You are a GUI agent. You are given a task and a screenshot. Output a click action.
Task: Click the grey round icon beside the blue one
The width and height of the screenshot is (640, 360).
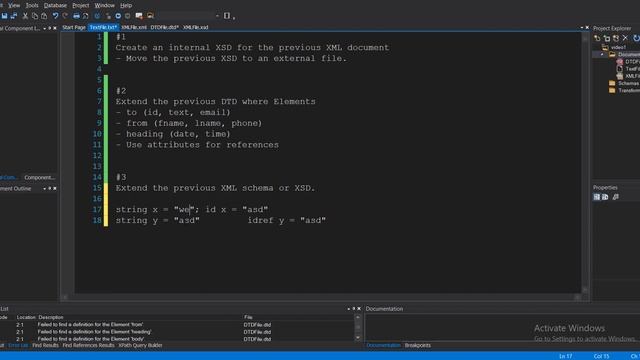click(128, 16)
